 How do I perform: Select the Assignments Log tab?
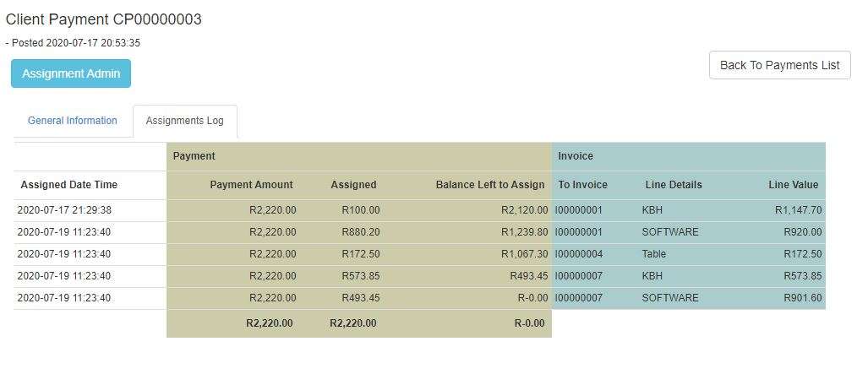[185, 121]
